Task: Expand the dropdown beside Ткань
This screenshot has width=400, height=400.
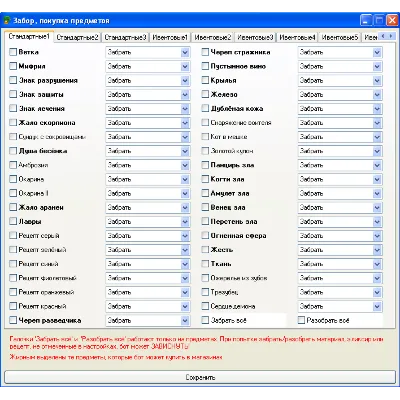Action: pyautogui.click(x=377, y=264)
